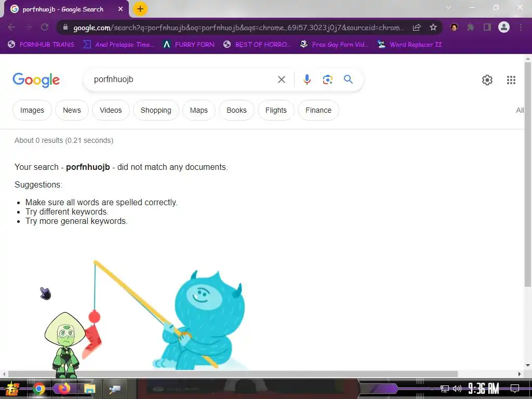Click the 9:36 AM taskbar clock
Screen dimensions: 532x399
(483, 389)
